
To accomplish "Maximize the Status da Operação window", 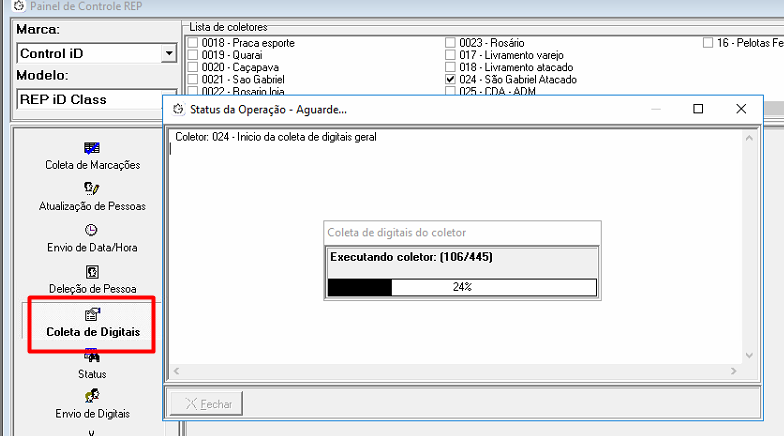I will 698,109.
